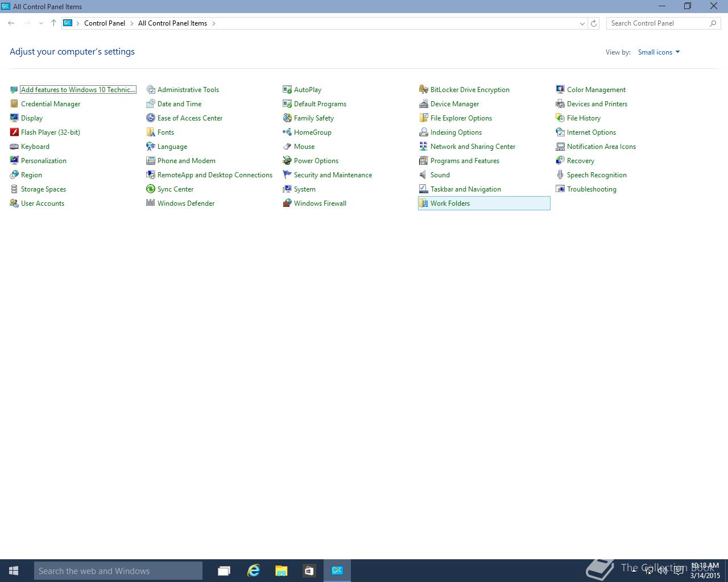
Task: Click the Storage Spaces icon
Action: click(x=14, y=189)
